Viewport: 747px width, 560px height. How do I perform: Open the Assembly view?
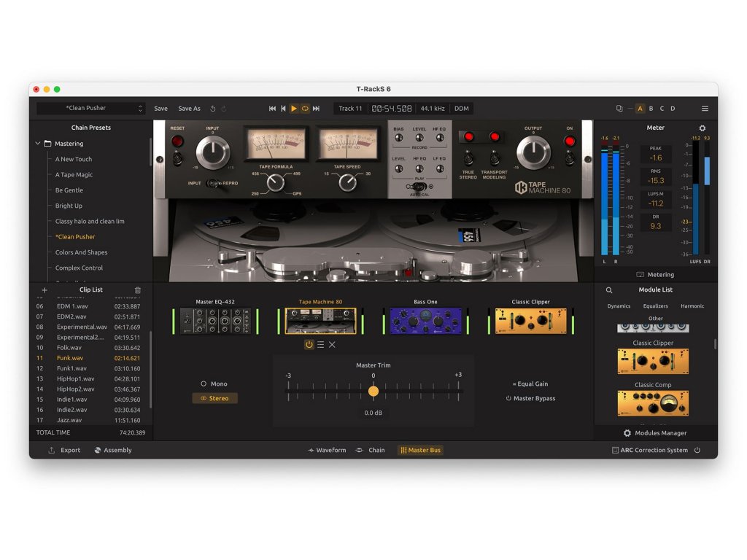coord(113,450)
